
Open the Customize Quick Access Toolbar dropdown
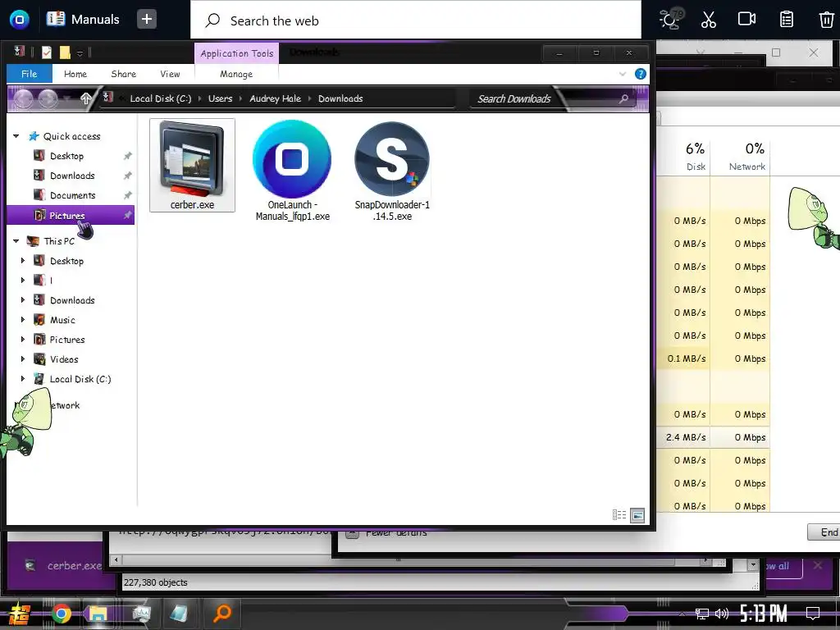click(80, 53)
